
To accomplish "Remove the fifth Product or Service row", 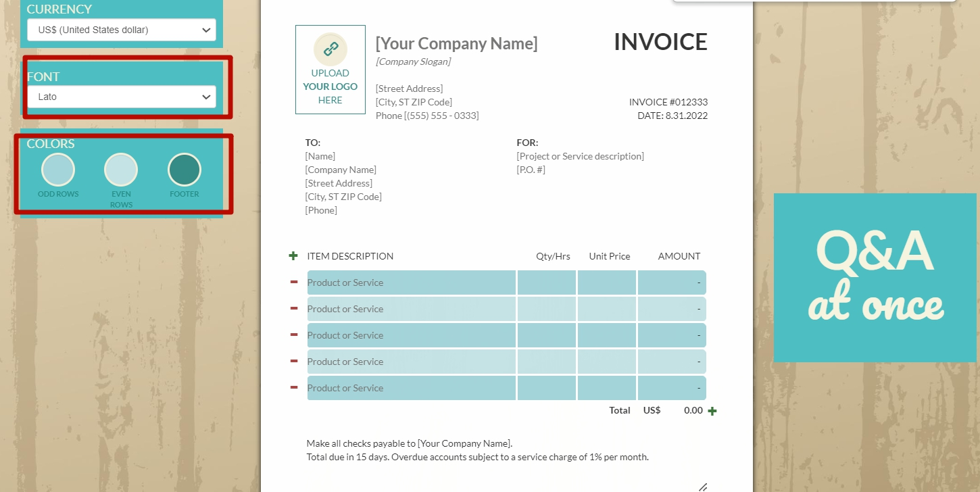I will tap(294, 387).
